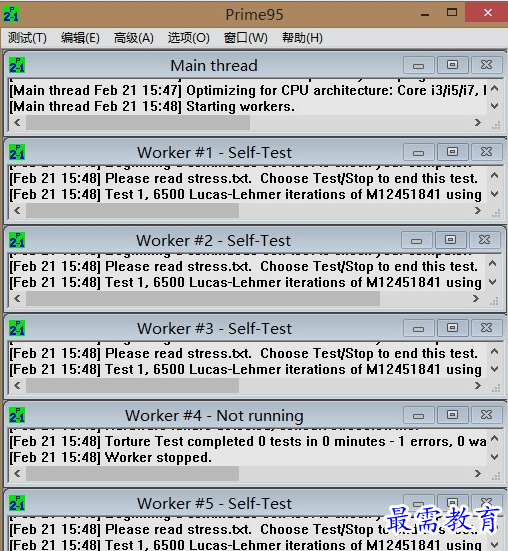Screen dimensions: 508x551
Task: Click 'Optimizing for CPU architecture' log line
Action: 248,90
